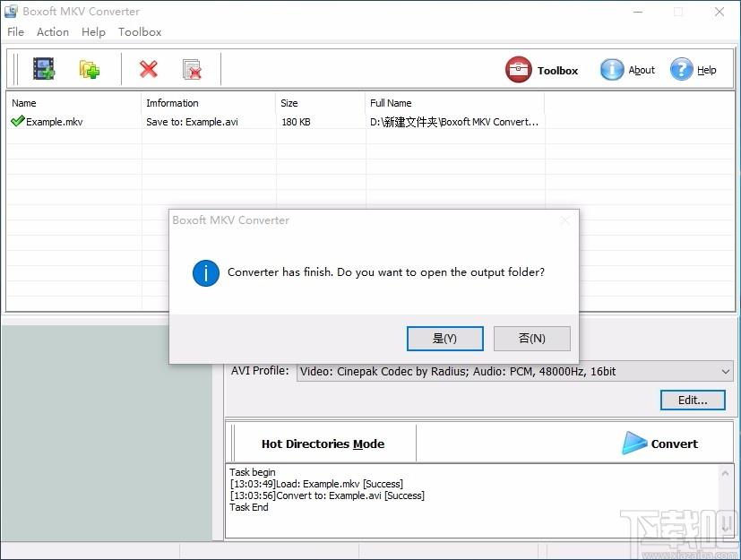The width and height of the screenshot is (741, 560).
Task: Click the About info icon
Action: [611, 70]
